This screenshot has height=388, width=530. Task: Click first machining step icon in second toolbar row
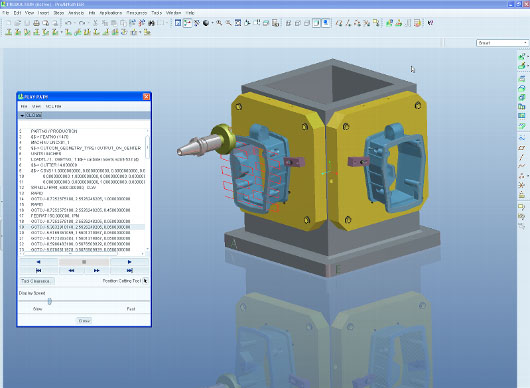9,32
